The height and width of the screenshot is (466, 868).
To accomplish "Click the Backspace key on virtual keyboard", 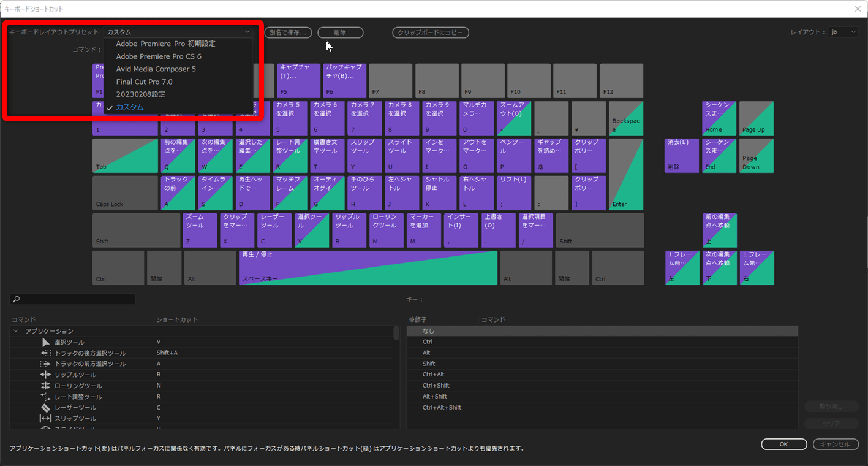I will [x=626, y=118].
